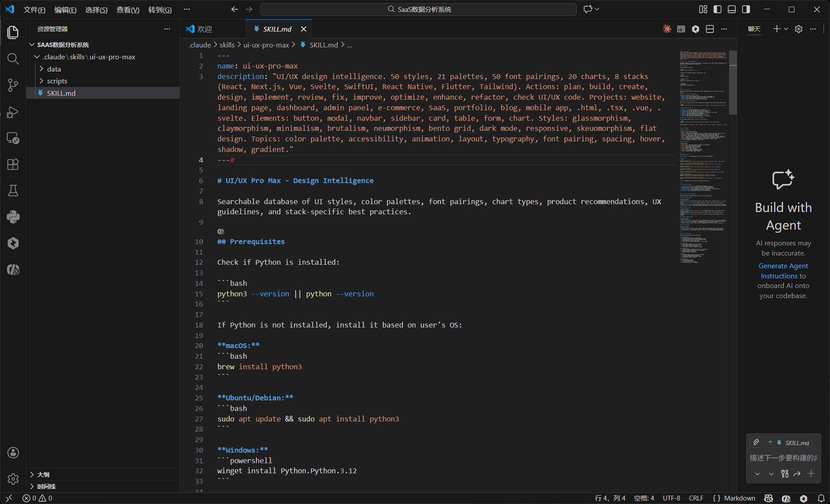Open the Markdown preview to the side

coord(681,29)
